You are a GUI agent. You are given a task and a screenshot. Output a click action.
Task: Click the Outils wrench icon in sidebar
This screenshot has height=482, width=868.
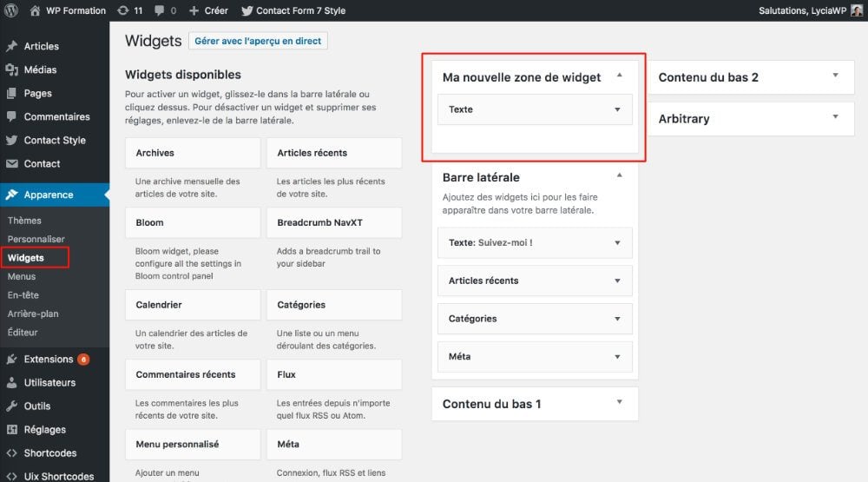pyautogui.click(x=11, y=406)
